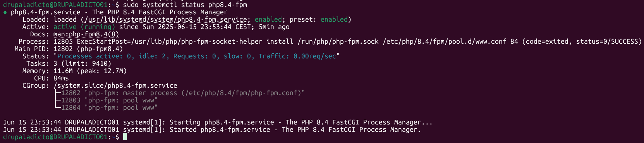Click the green 'enabled' text after service path

tap(268, 20)
